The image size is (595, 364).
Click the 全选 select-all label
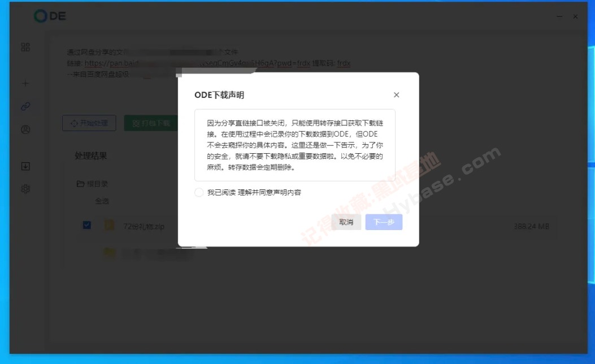point(102,201)
